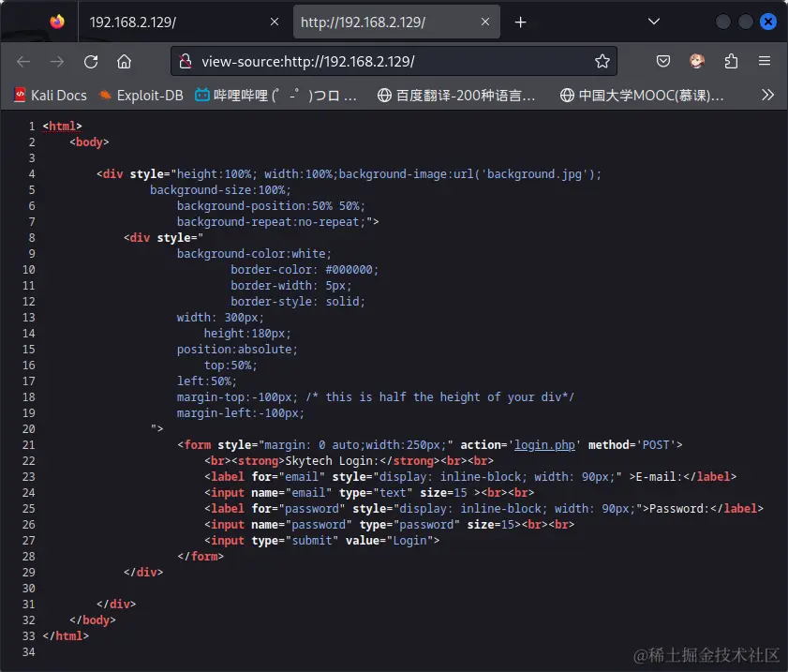Click line number 34
The image size is (788, 672).
pyautogui.click(x=29, y=652)
